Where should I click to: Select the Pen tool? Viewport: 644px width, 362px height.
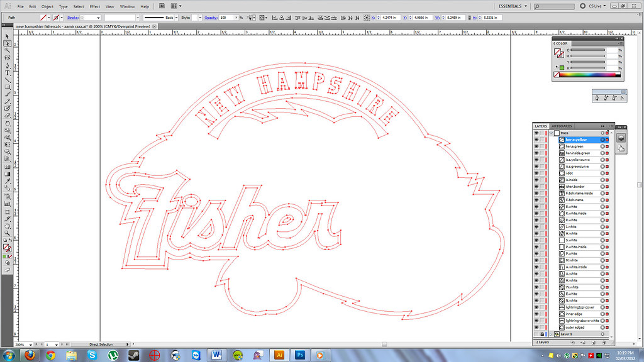tap(7, 65)
